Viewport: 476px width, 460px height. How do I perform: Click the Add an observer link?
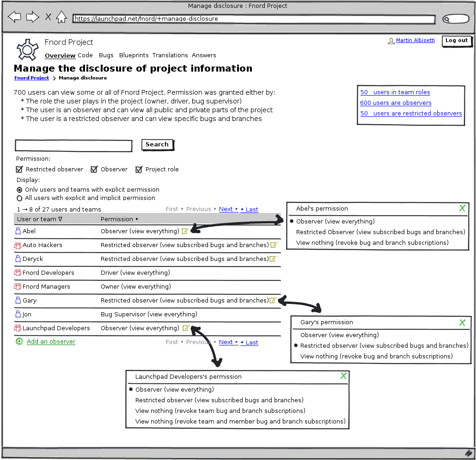tap(51, 342)
